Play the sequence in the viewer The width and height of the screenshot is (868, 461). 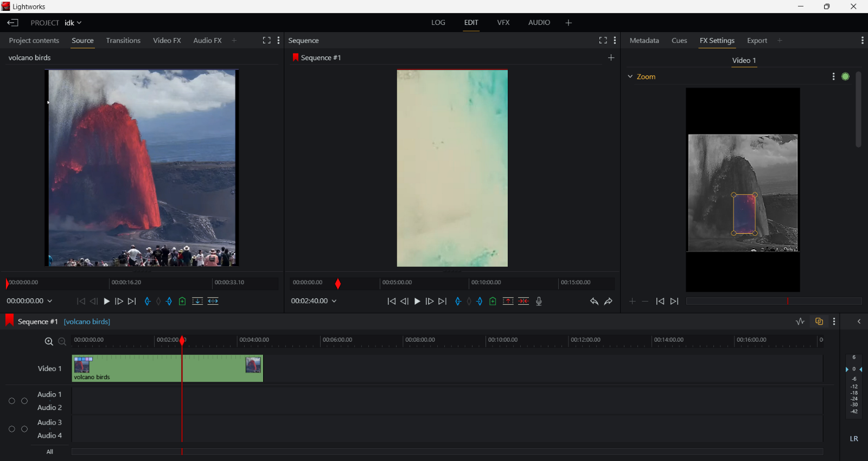pos(417,302)
